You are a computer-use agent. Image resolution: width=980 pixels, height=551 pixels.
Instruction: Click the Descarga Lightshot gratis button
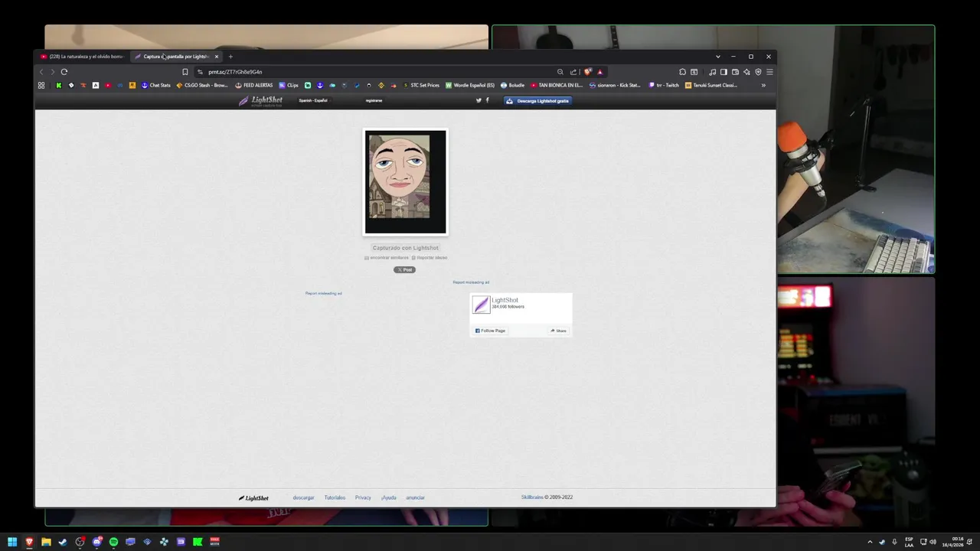point(537,101)
